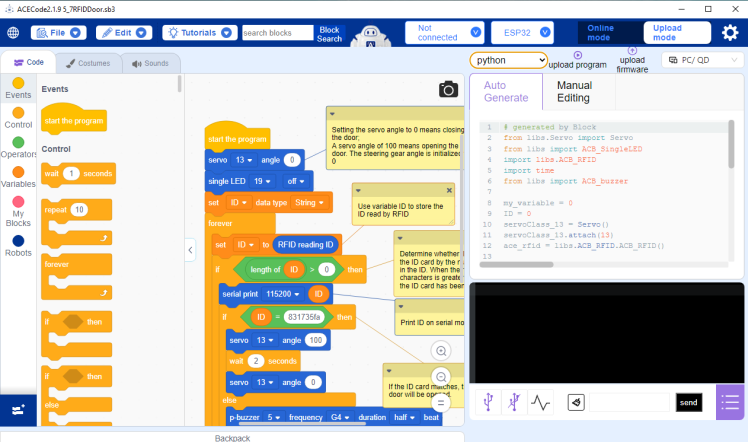Screen dimensions: 748x442
Task: Open the Not connected port dropdown
Action: point(444,32)
